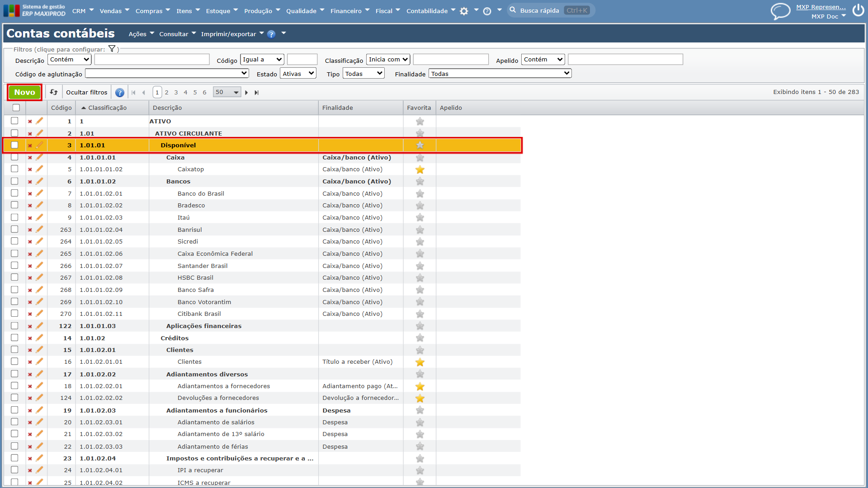Open the Finalidade Todas dropdown
Screen dimensions: 868x488
point(500,74)
